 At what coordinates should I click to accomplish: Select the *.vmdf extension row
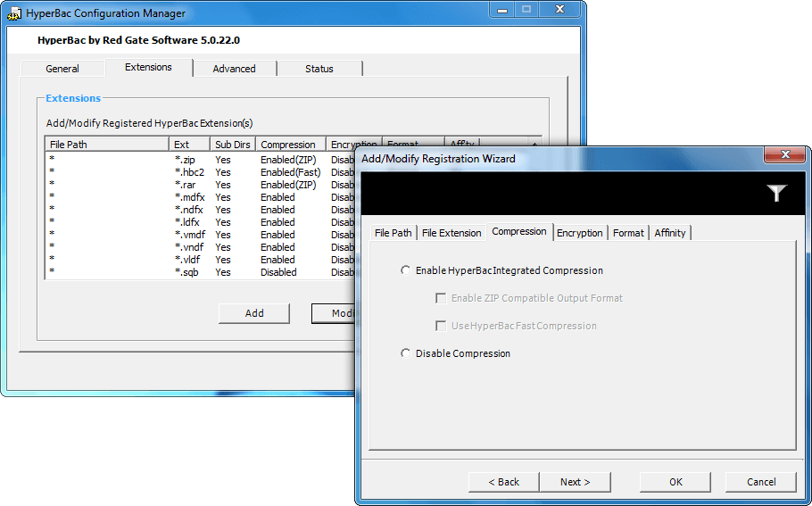coord(201,235)
